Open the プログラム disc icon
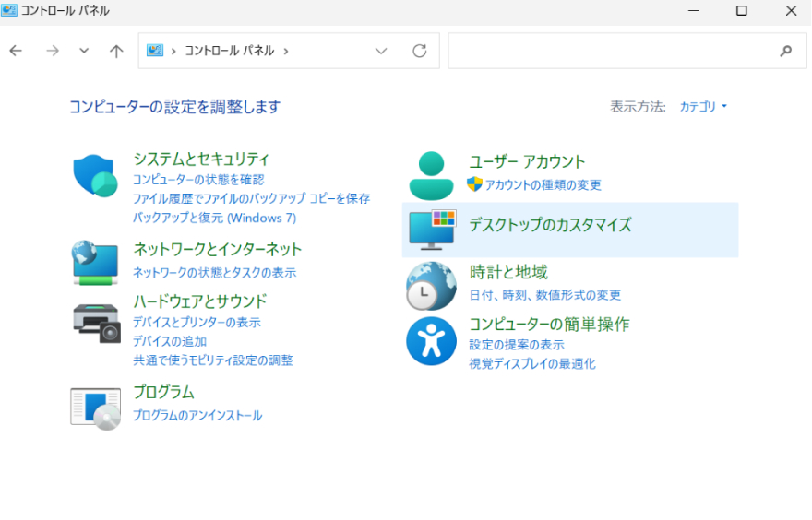Screen dimensions: 812x520 click(96, 408)
